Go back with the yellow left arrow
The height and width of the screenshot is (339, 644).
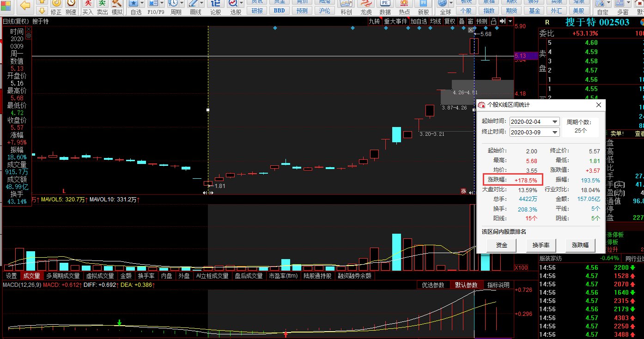(25, 6)
